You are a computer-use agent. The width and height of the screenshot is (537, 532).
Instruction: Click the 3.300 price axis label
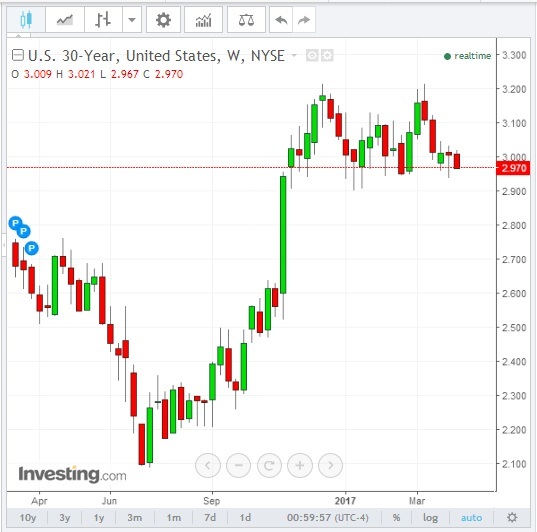click(x=514, y=55)
